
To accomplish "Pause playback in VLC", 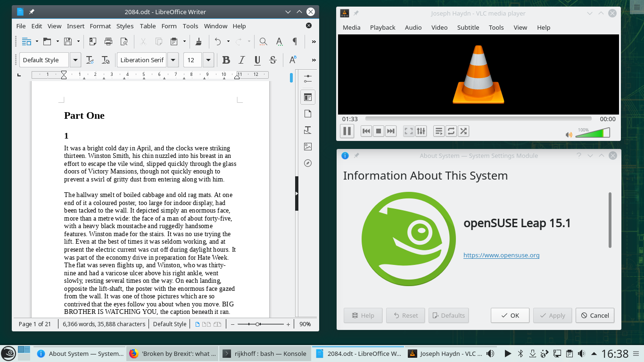I will (347, 131).
